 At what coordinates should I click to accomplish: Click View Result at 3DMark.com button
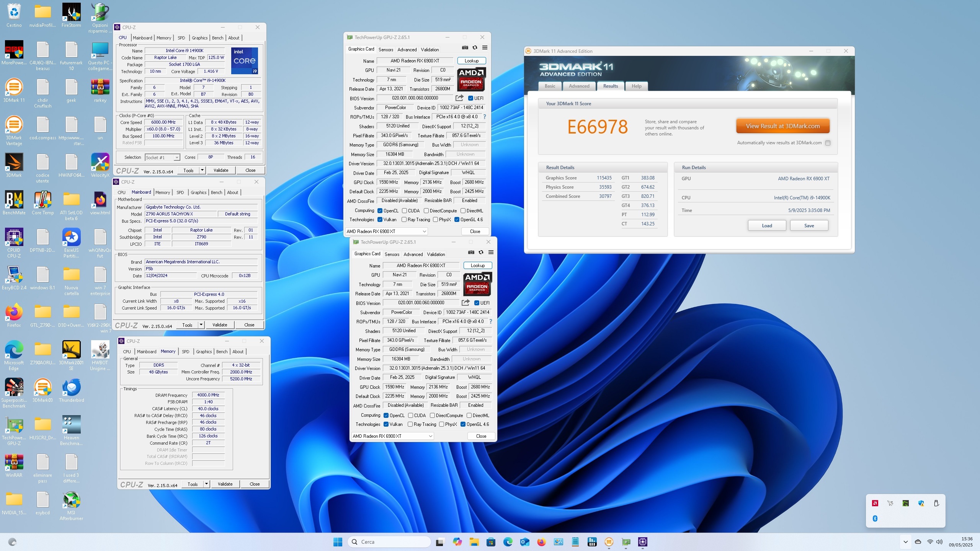782,126
